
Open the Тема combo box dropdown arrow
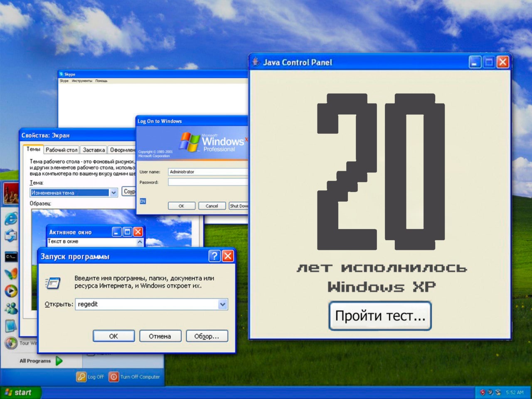(113, 192)
